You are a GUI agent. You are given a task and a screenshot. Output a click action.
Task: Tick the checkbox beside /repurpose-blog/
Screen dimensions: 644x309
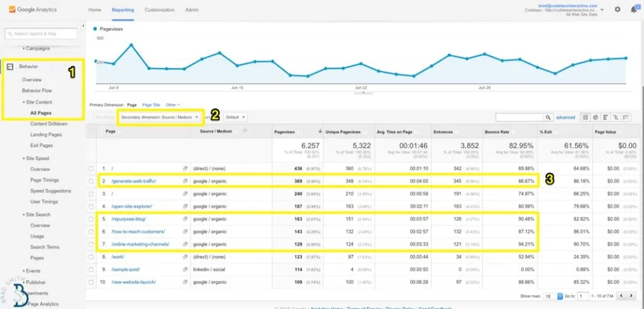click(x=91, y=219)
